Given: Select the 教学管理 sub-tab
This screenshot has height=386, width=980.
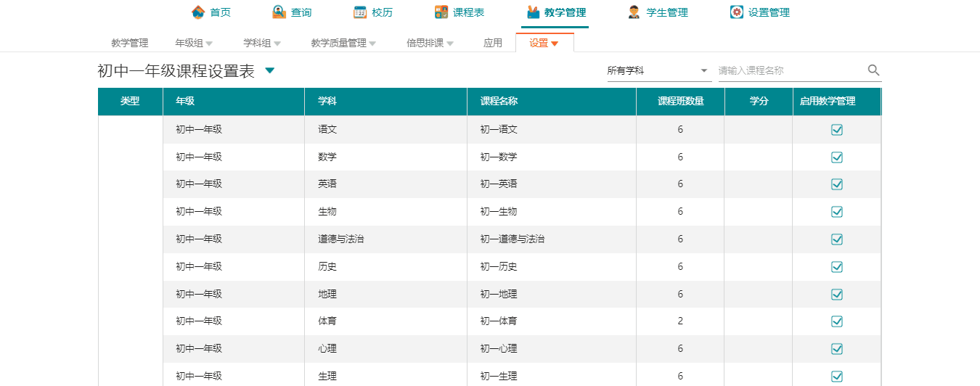Looking at the screenshot, I should (x=130, y=43).
